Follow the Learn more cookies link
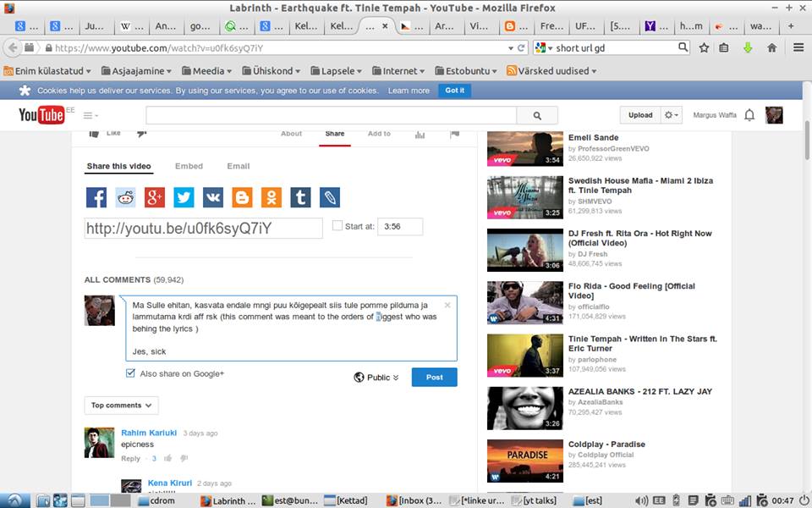 point(409,91)
